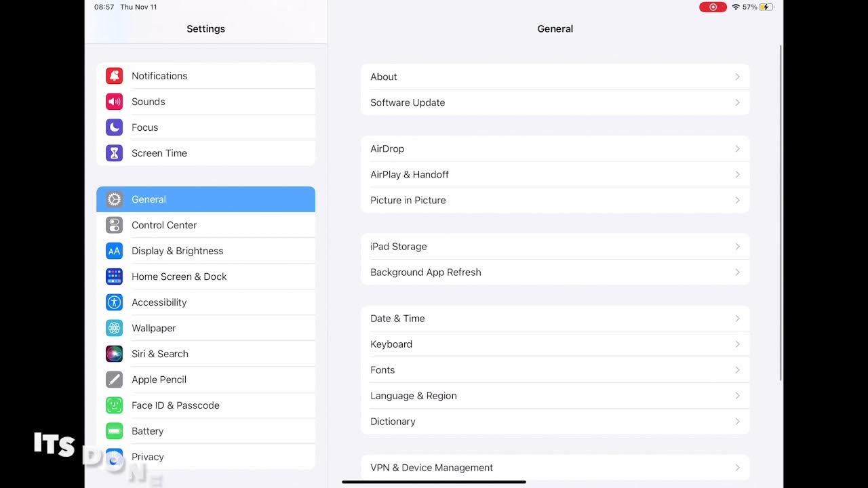Image resolution: width=868 pixels, height=488 pixels.
Task: Tap the home indicator bar
Action: pos(434,482)
